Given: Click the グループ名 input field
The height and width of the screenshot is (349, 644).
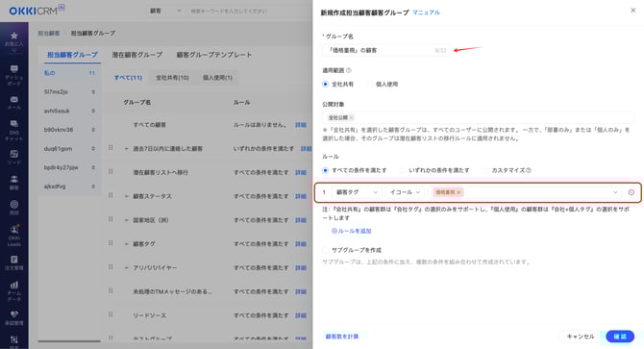Looking at the screenshot, I should [386, 51].
